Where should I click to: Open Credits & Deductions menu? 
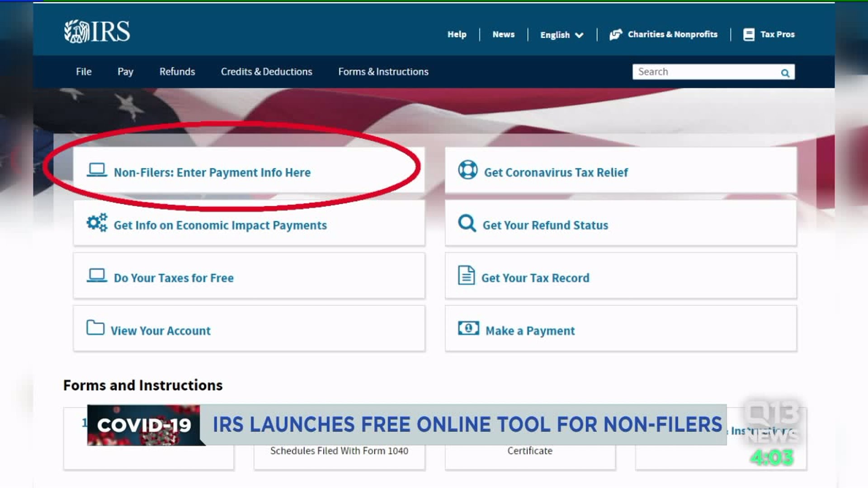[266, 72]
